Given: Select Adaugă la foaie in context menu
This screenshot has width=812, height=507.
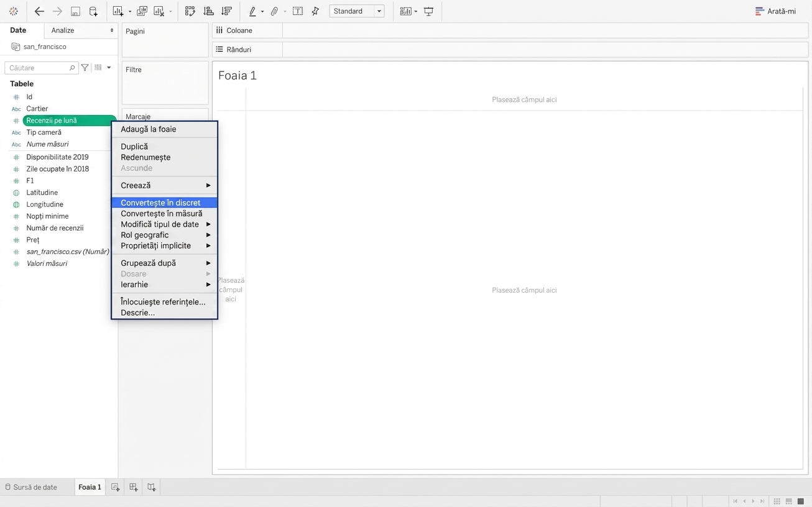Looking at the screenshot, I should (165, 129).
